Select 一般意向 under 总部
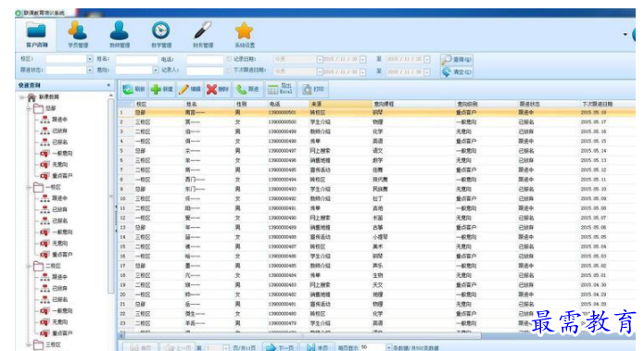The image size is (644, 351). point(57,153)
